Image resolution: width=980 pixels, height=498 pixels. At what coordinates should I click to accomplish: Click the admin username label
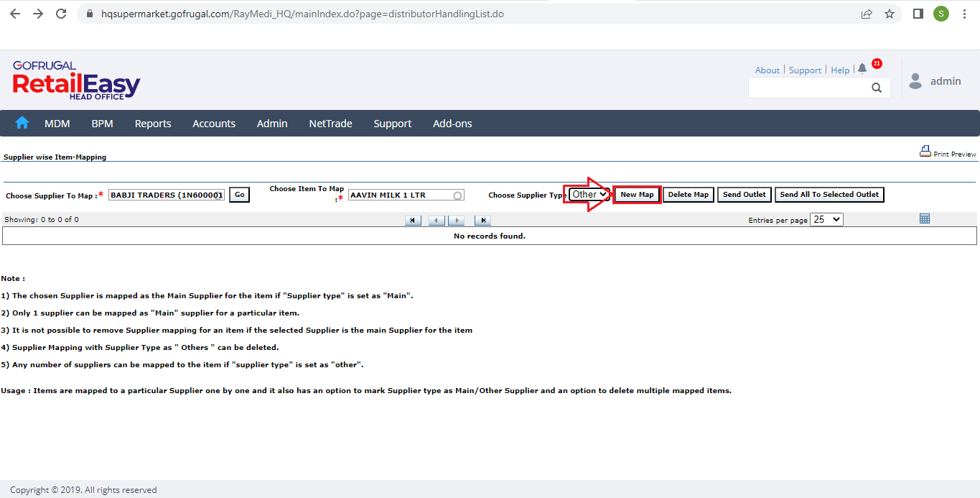[946, 81]
